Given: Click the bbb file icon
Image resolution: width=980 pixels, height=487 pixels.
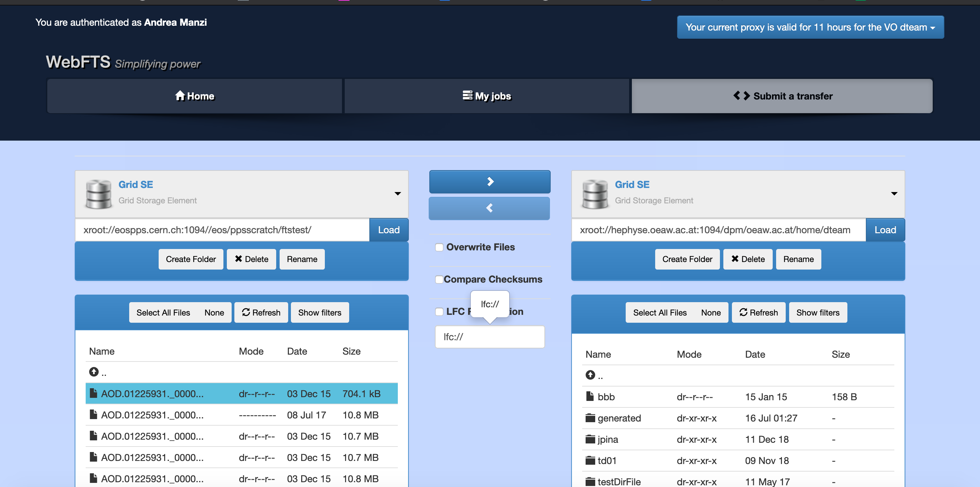Looking at the screenshot, I should click(x=590, y=396).
